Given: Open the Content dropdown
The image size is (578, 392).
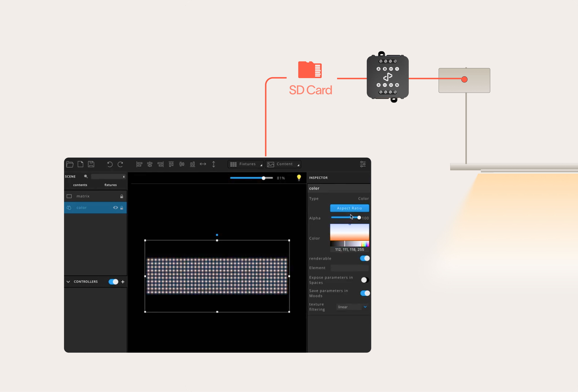Looking at the screenshot, I should (x=283, y=164).
